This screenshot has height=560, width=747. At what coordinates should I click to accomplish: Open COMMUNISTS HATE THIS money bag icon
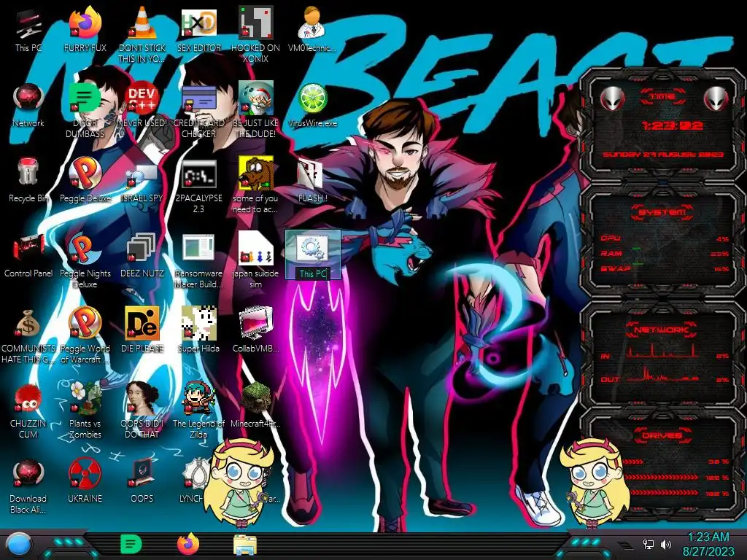point(28,335)
